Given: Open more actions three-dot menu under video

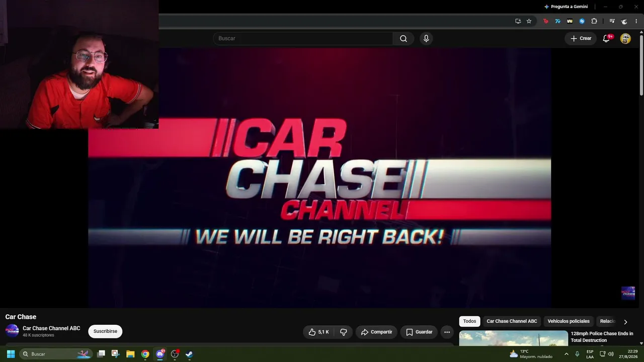Looking at the screenshot, I should click(447, 332).
